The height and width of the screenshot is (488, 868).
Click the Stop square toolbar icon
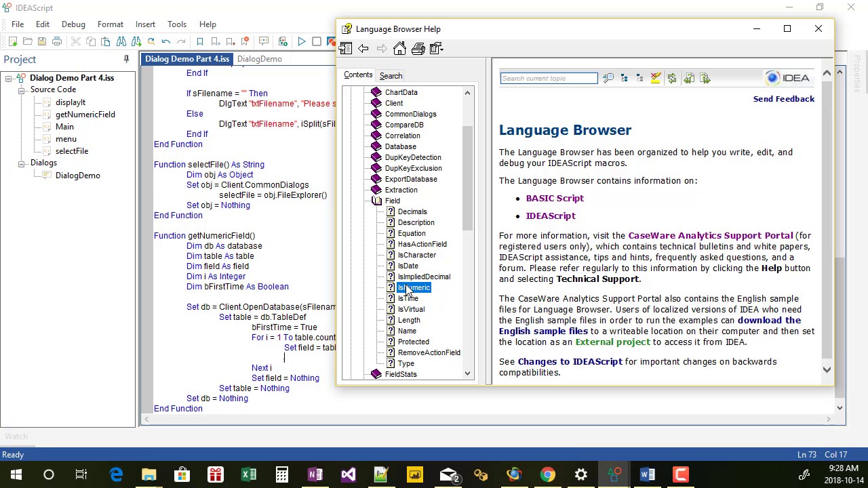[316, 42]
